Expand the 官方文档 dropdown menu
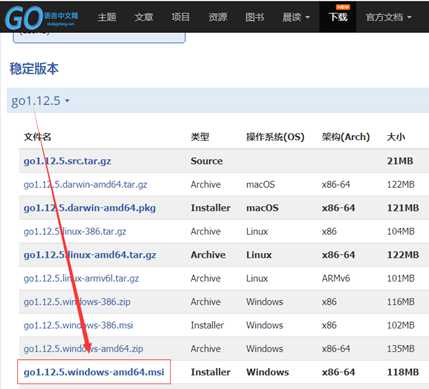Image resolution: width=429 pixels, height=389 pixels. click(388, 17)
